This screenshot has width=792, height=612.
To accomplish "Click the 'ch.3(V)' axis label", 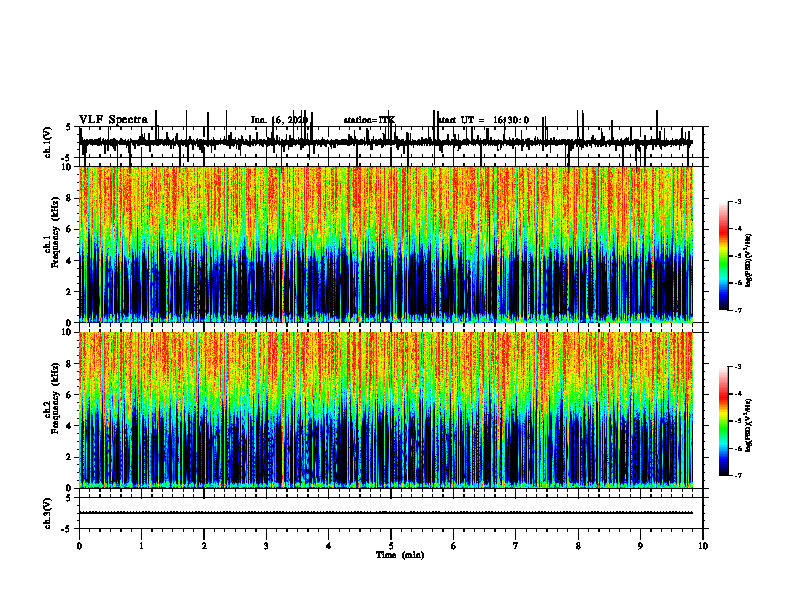I will [x=47, y=513].
